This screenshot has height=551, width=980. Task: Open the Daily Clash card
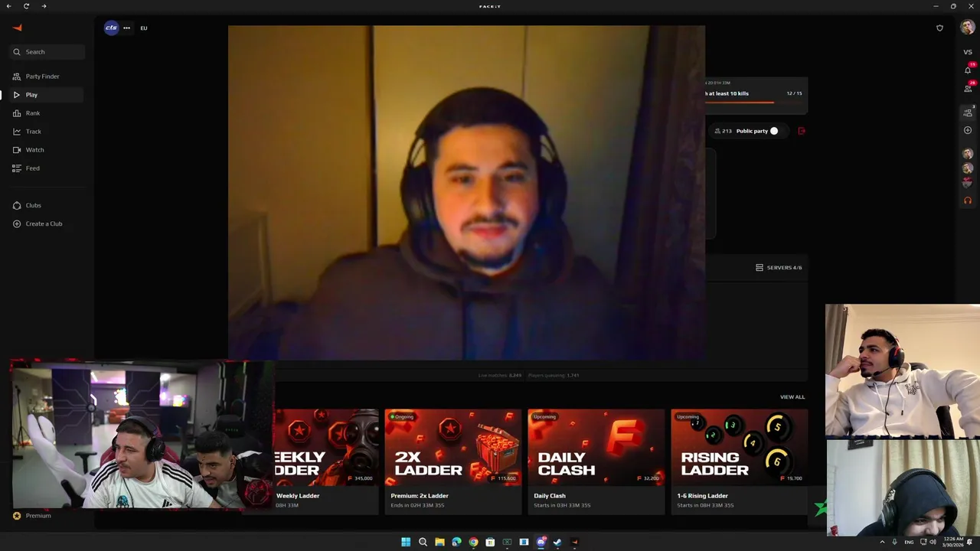[x=596, y=461]
